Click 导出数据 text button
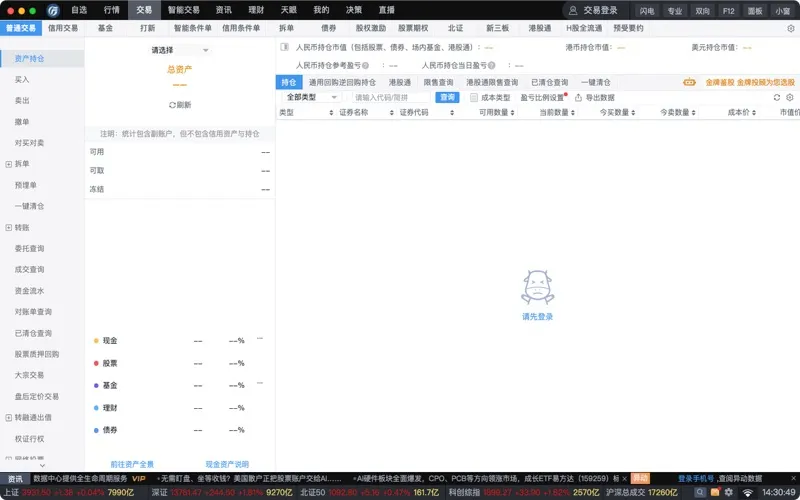Screen dimensions: 800x500 click(600, 97)
